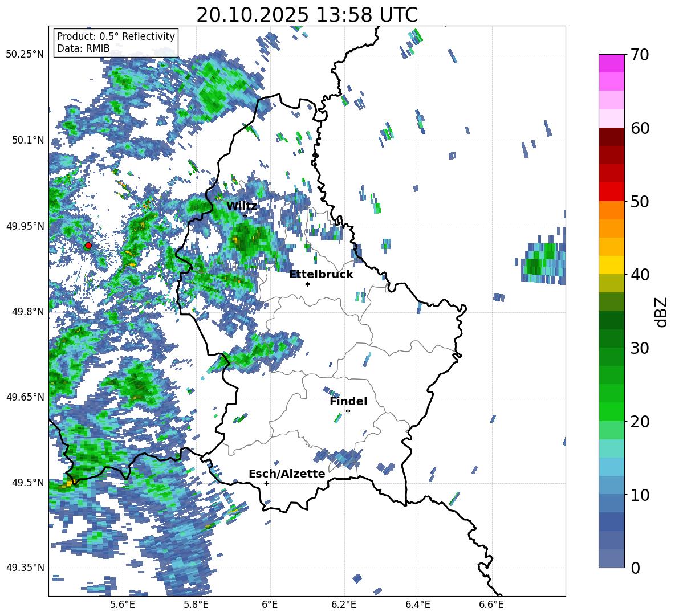Click the 6.4°E longitude label
675x616 pixels.
pyautogui.click(x=418, y=605)
